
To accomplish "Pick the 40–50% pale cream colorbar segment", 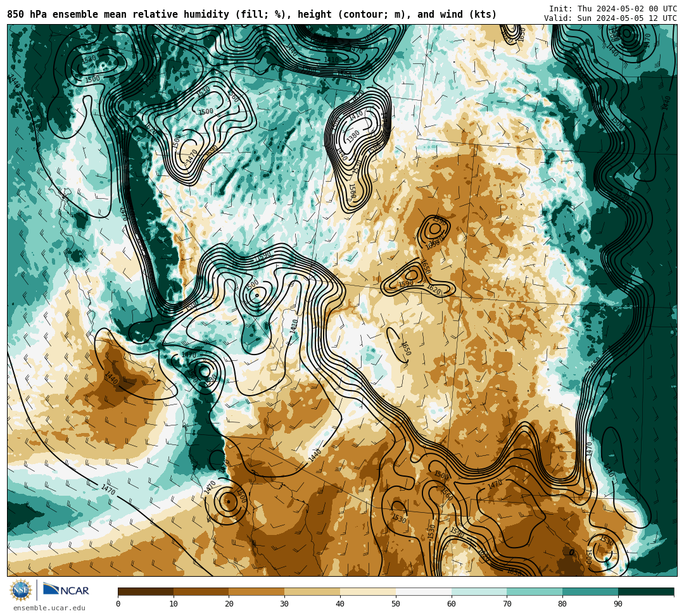I will (x=368, y=591).
